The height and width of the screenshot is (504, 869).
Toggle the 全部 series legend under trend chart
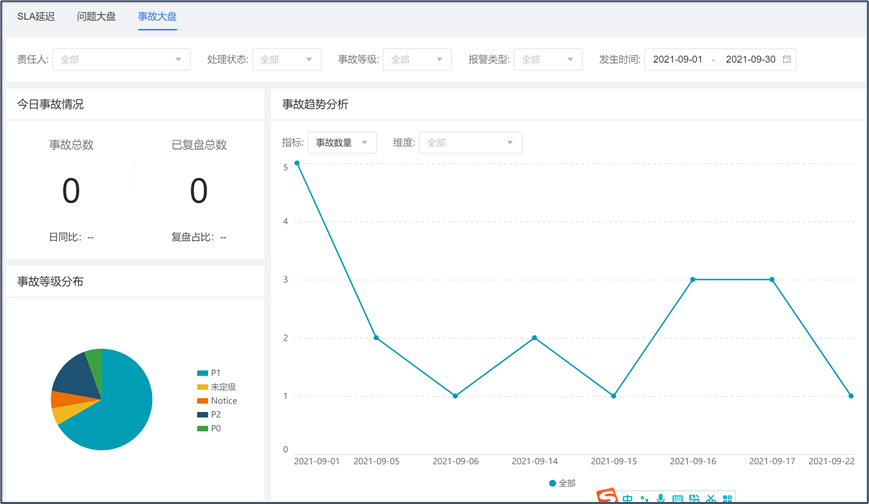(562, 483)
